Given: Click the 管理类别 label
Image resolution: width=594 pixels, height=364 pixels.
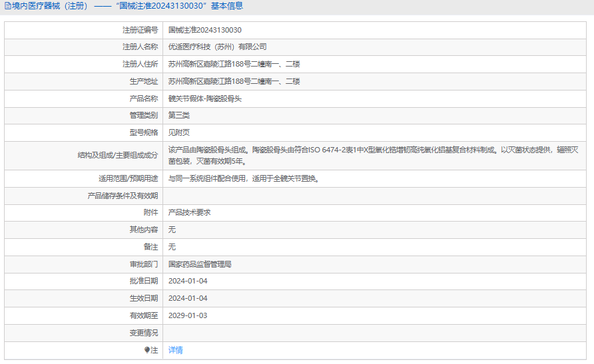Looking at the screenshot, I should coord(144,115).
